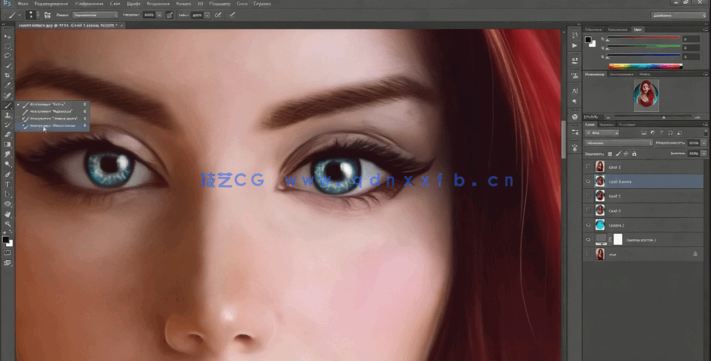Toggle pressure for opacity button
This screenshot has height=361, width=711.
(170, 15)
